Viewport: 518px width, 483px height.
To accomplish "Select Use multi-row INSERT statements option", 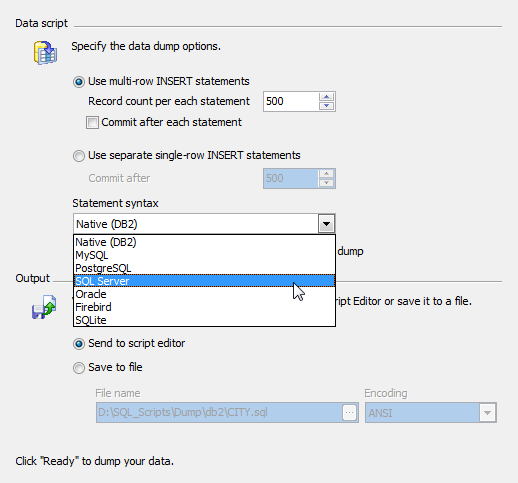I will point(161,82).
